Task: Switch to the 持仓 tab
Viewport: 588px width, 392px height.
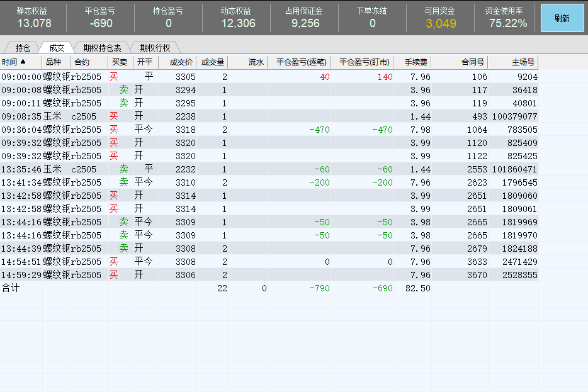Action: click(x=23, y=48)
